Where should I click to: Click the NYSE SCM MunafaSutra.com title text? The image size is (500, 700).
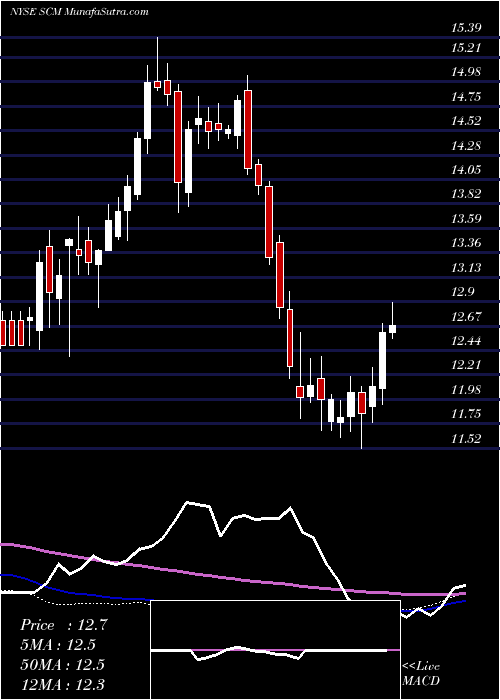tap(79, 12)
